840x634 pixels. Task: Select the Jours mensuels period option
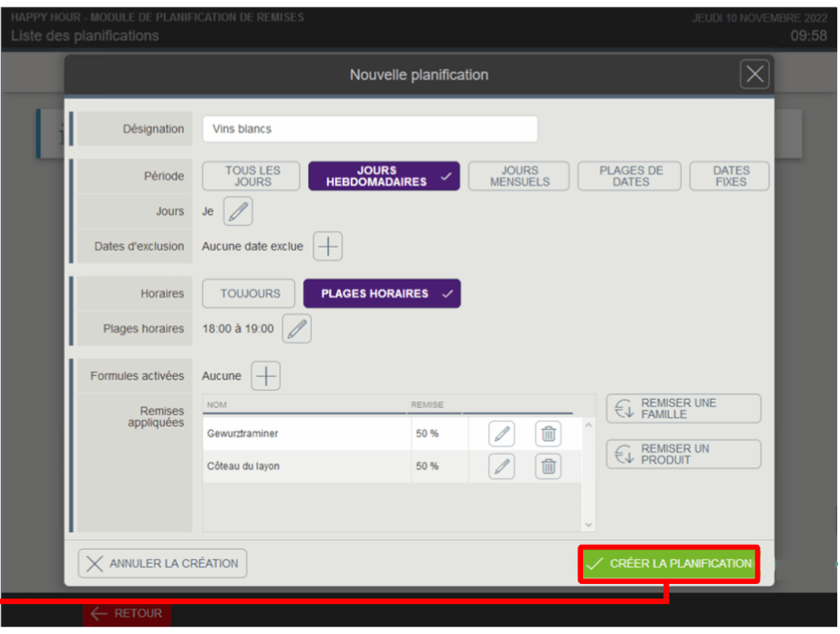[x=519, y=176]
